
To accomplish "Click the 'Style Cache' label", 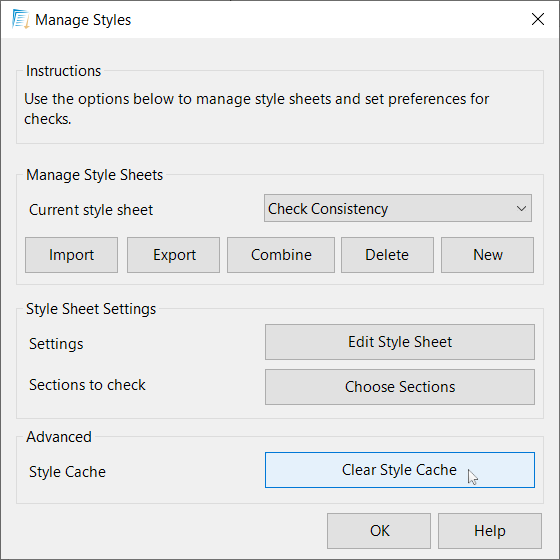I will tap(68, 472).
